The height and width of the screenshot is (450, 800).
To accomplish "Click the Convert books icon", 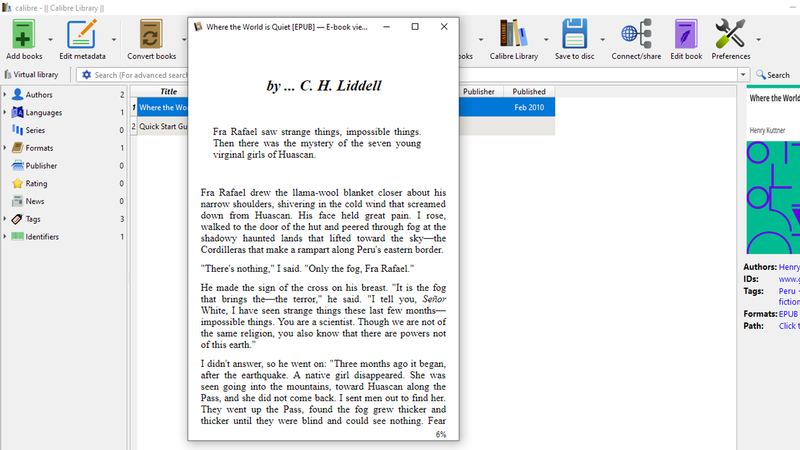I will pos(151,33).
